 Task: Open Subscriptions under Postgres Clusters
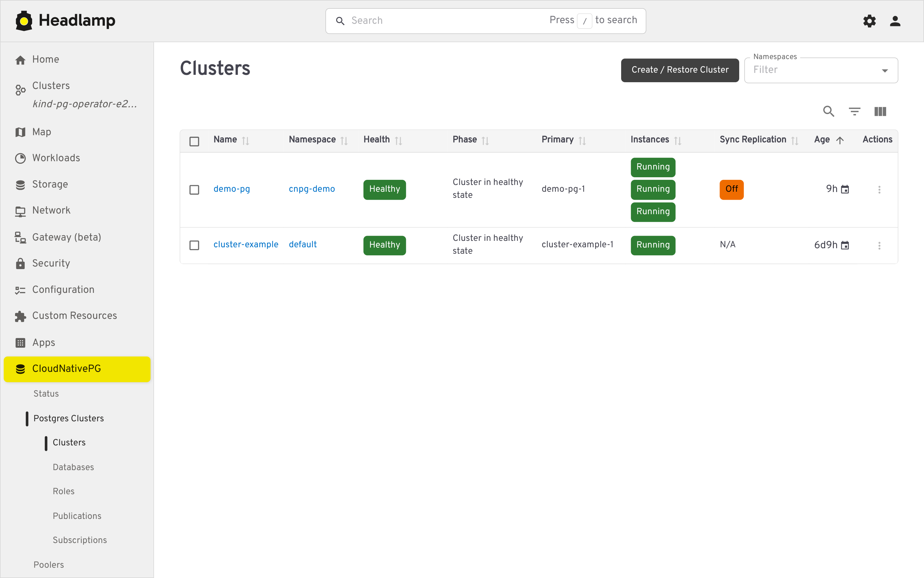point(80,540)
